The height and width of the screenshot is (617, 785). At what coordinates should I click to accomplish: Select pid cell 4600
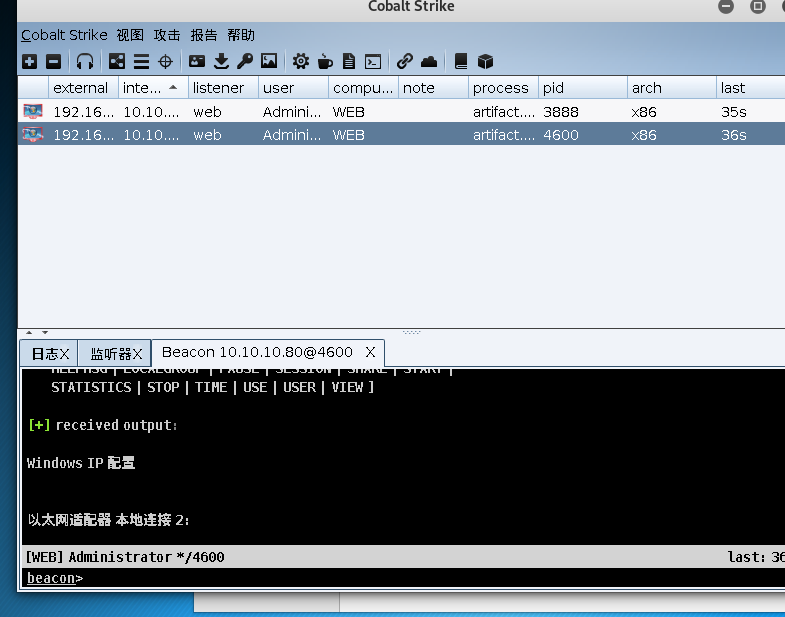561,135
